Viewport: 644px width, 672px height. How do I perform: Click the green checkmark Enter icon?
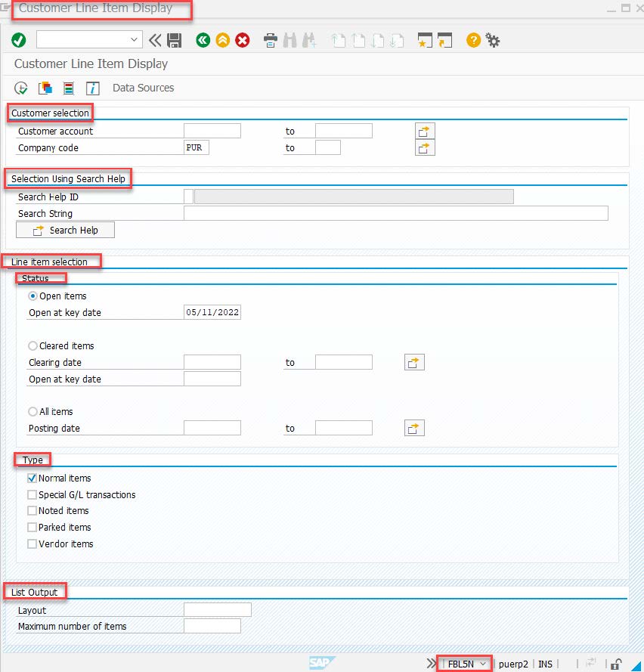tap(18, 40)
